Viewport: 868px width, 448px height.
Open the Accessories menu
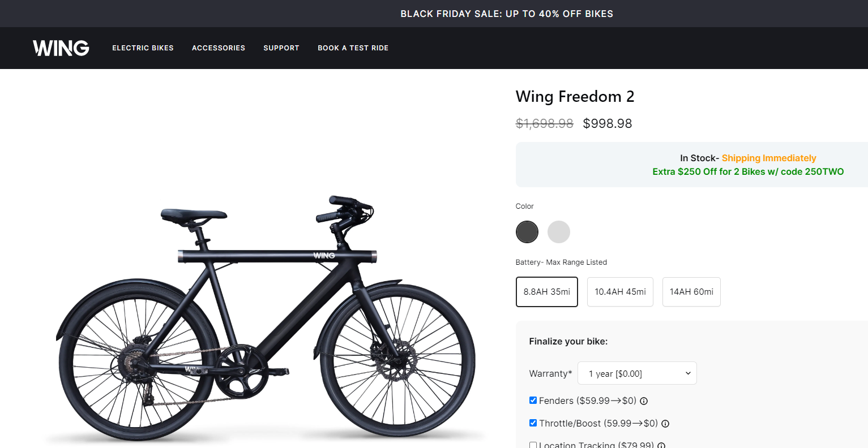click(219, 48)
